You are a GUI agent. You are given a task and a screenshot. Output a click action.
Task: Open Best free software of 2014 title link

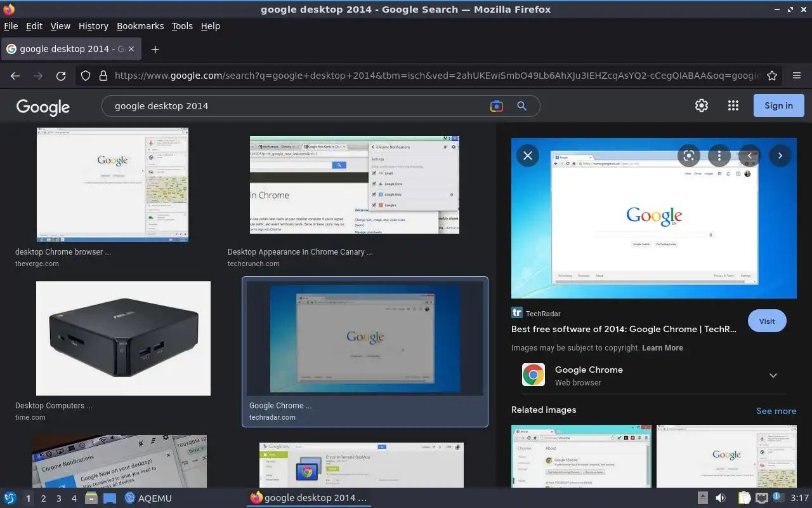624,329
